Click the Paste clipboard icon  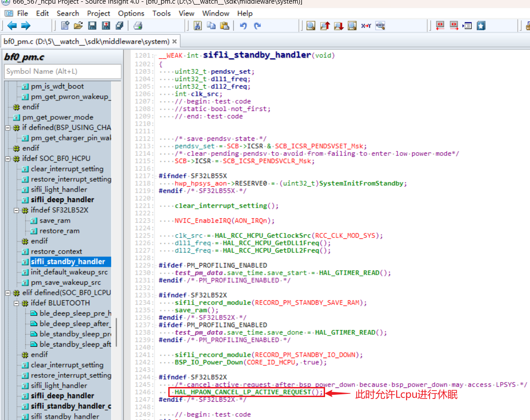point(225,26)
